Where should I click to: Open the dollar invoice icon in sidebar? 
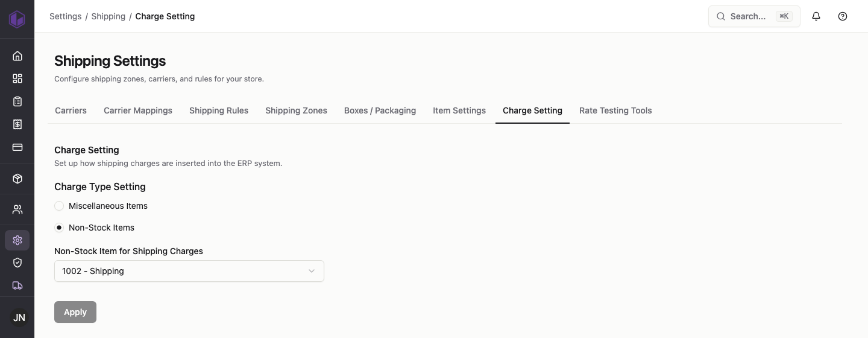(x=17, y=124)
